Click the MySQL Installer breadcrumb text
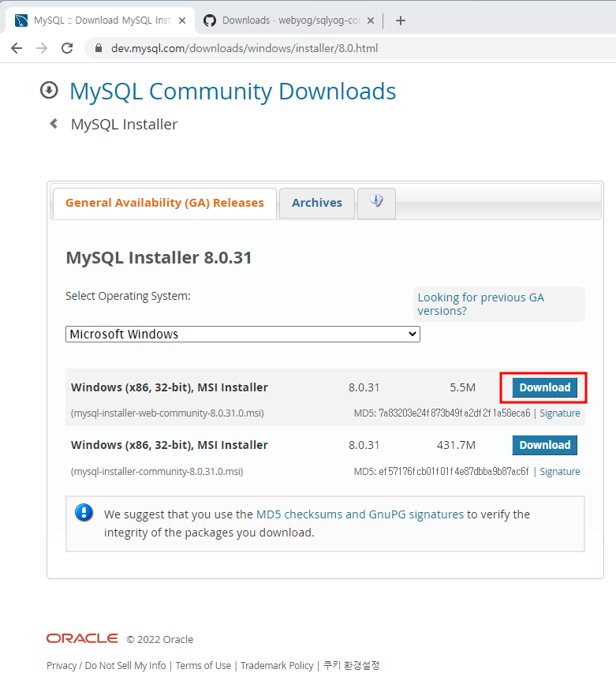 124,124
